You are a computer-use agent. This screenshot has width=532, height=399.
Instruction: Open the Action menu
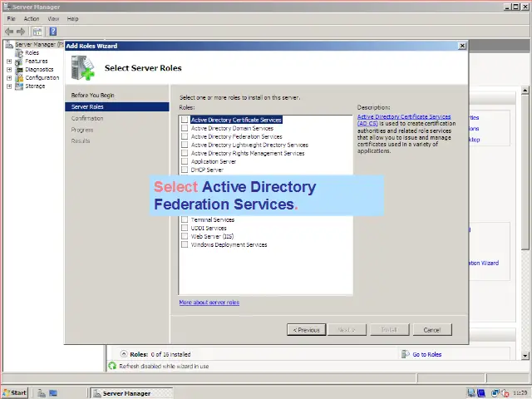coord(32,18)
